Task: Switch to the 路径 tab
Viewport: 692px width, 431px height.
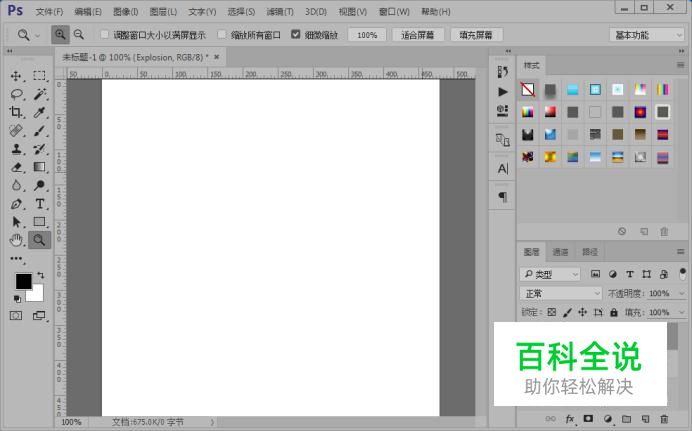Action: 590,252
